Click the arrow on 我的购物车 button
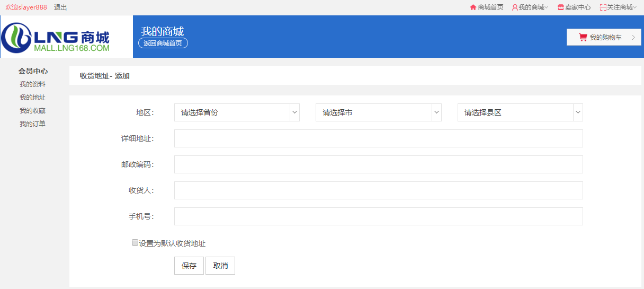 click(x=633, y=37)
